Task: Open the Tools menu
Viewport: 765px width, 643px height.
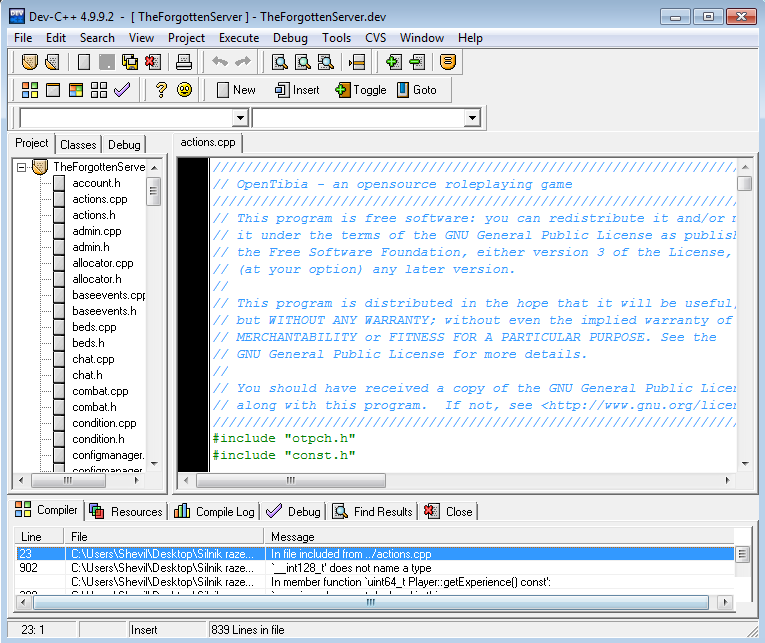Action: 337,38
